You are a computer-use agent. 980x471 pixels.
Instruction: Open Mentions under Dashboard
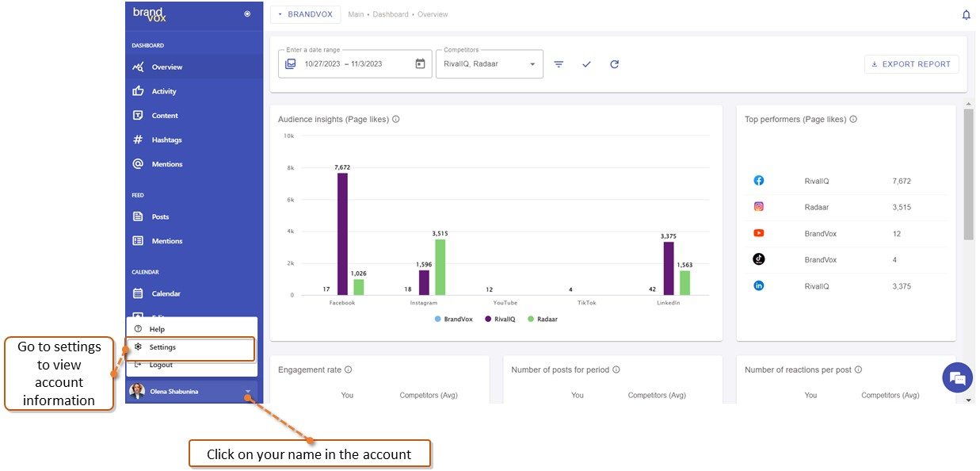pos(193,164)
